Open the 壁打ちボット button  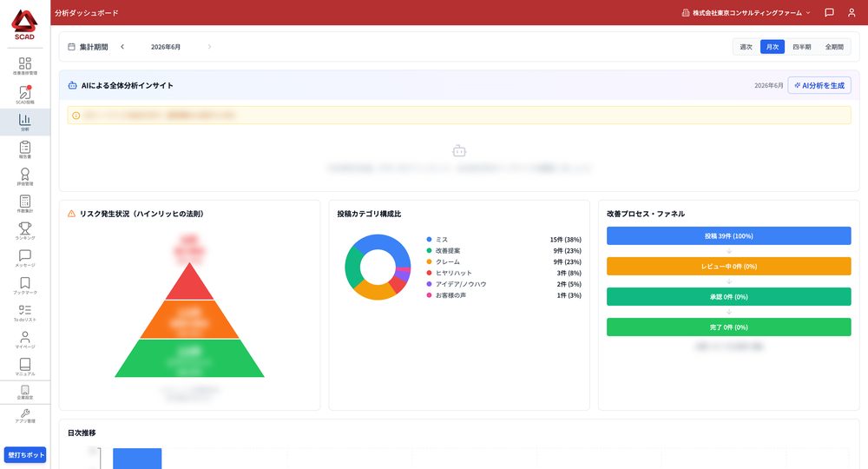[25, 454]
